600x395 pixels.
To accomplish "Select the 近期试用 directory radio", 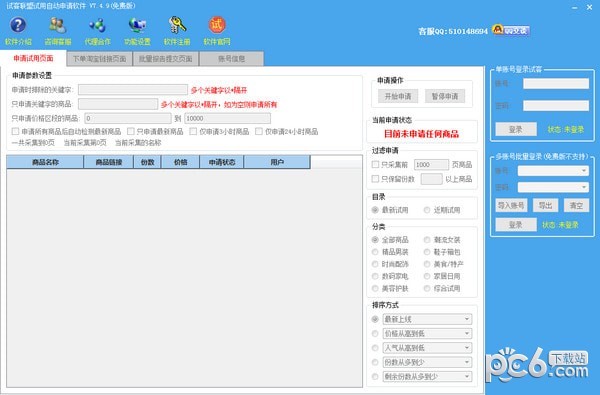I will point(427,210).
